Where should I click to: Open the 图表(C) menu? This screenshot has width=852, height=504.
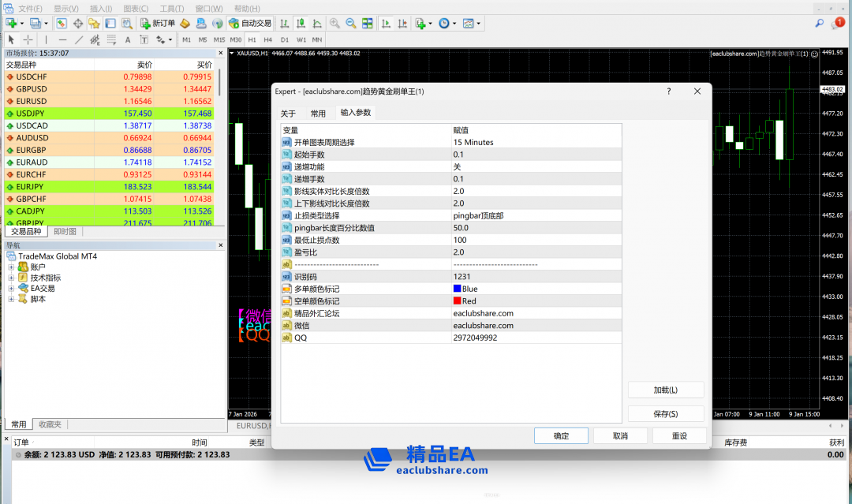click(135, 8)
